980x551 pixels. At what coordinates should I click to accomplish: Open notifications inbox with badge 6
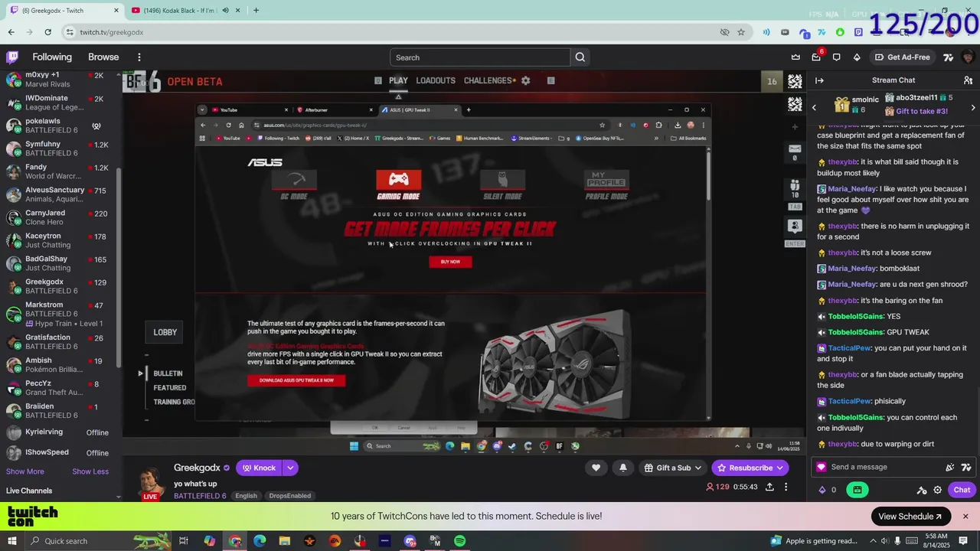pyautogui.click(x=816, y=57)
